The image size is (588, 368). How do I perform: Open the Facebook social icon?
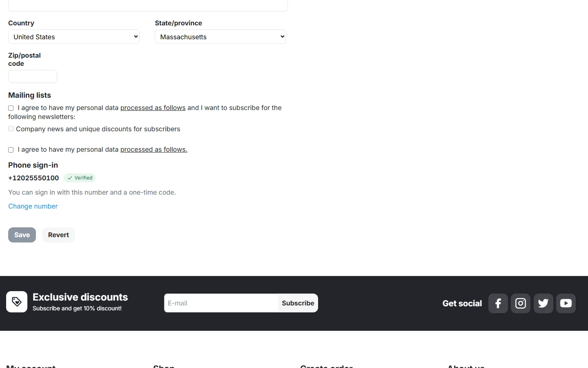(x=498, y=303)
